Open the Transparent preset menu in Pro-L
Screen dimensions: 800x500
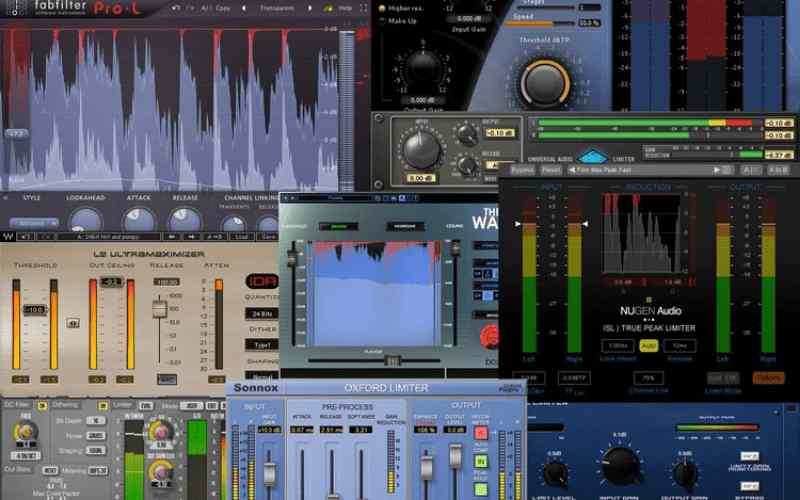[x=277, y=8]
